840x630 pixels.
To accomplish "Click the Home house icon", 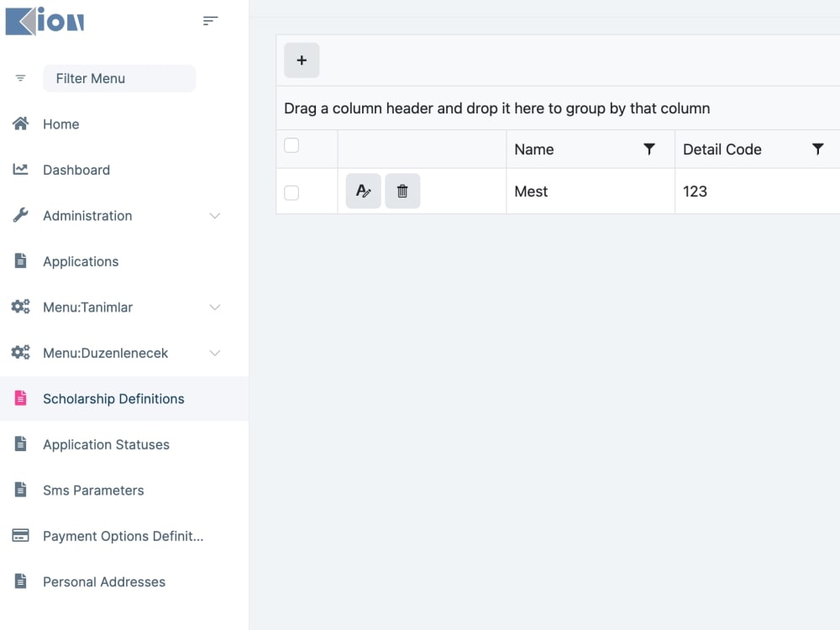I will pos(20,123).
